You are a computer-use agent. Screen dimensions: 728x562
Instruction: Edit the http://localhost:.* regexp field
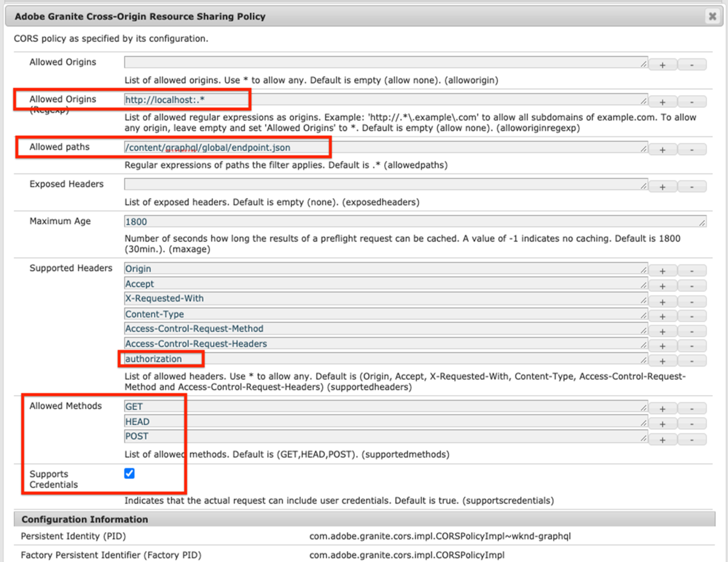(x=386, y=99)
